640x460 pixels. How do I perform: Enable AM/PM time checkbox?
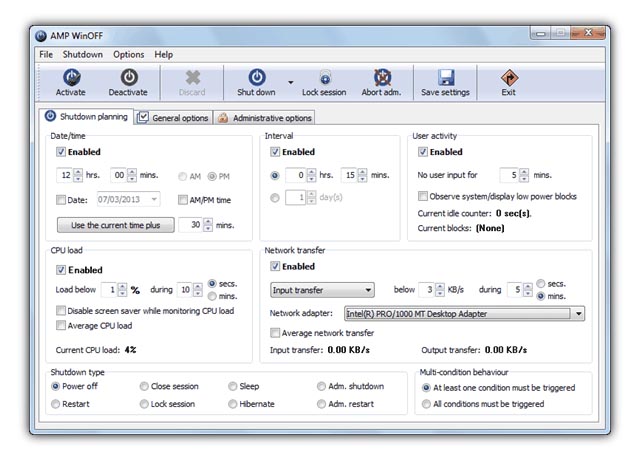pyautogui.click(x=182, y=200)
